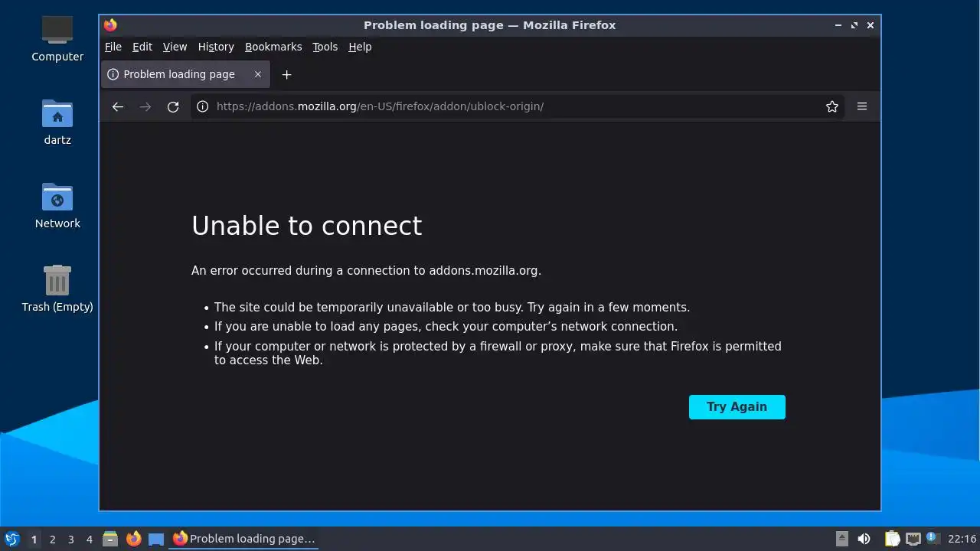This screenshot has width=980, height=551.
Task: Open the network connection tray icon
Action: click(x=913, y=539)
